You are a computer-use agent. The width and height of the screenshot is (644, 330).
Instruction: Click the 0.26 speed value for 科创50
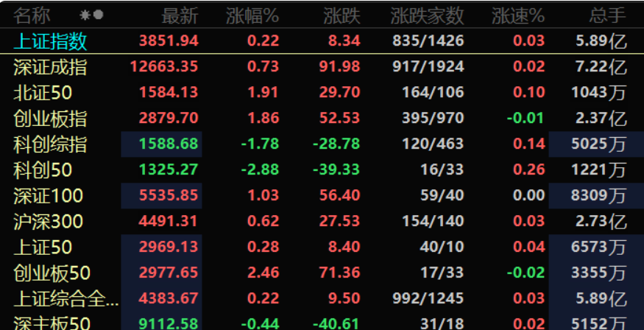tap(529, 169)
